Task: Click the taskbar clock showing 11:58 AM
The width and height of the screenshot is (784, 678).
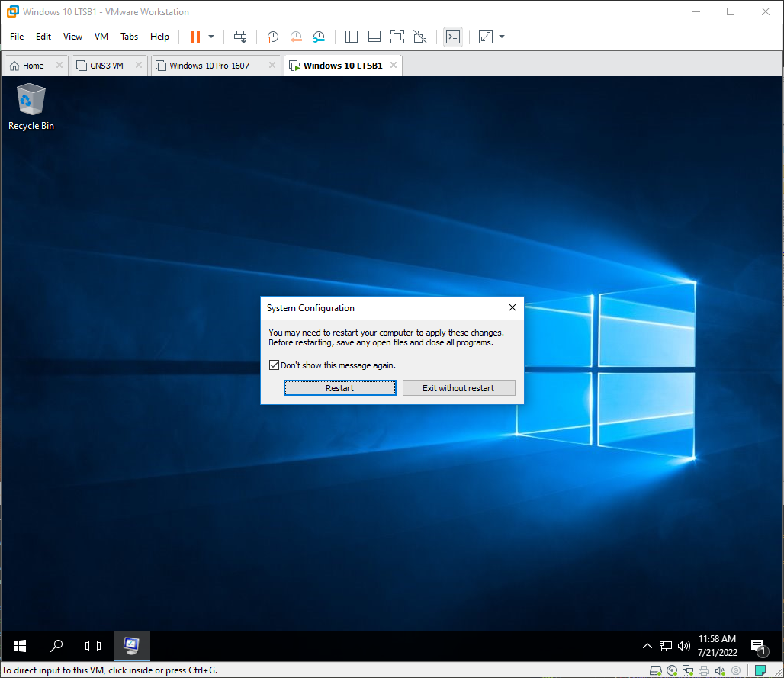Action: point(718,645)
